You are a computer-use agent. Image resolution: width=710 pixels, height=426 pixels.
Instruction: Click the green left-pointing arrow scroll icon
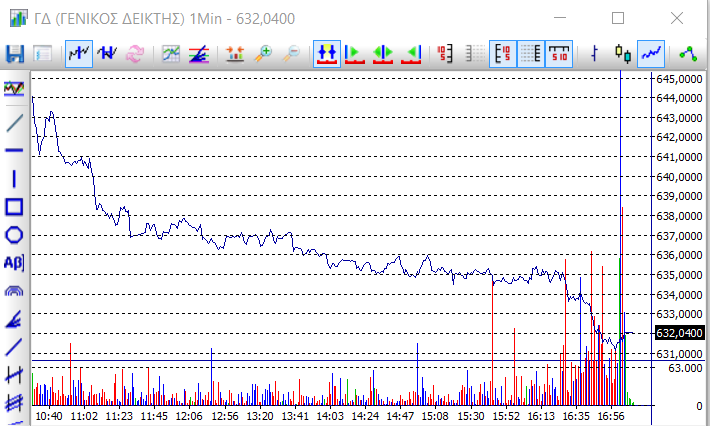(411, 54)
